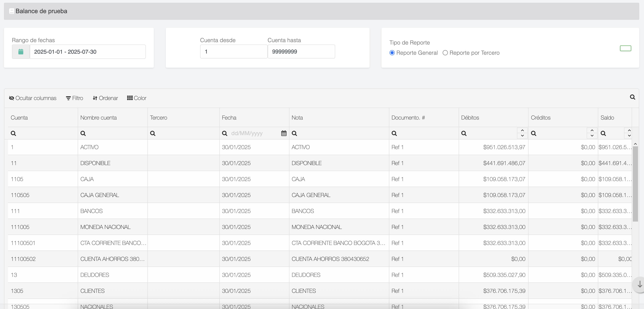The image size is (644, 309).
Task: Hide columns with Ocultar columnas
Action: point(33,98)
